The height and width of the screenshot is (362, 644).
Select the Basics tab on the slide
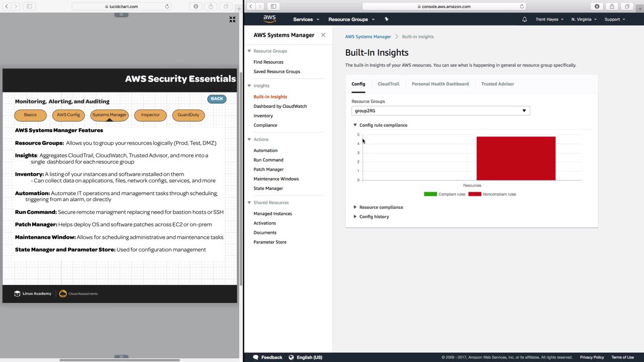[30, 115]
